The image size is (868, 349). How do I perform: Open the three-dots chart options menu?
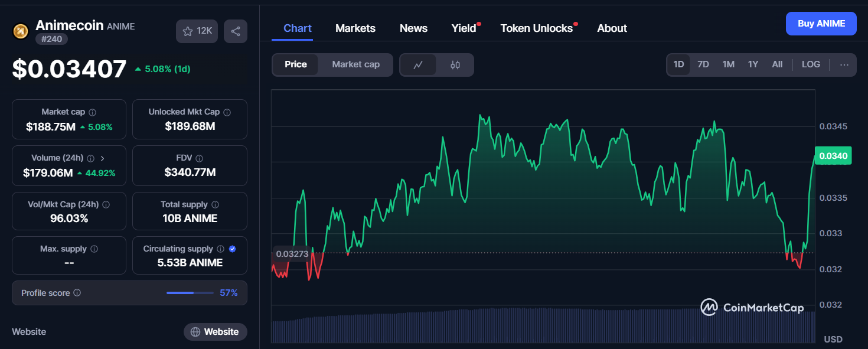[844, 65]
